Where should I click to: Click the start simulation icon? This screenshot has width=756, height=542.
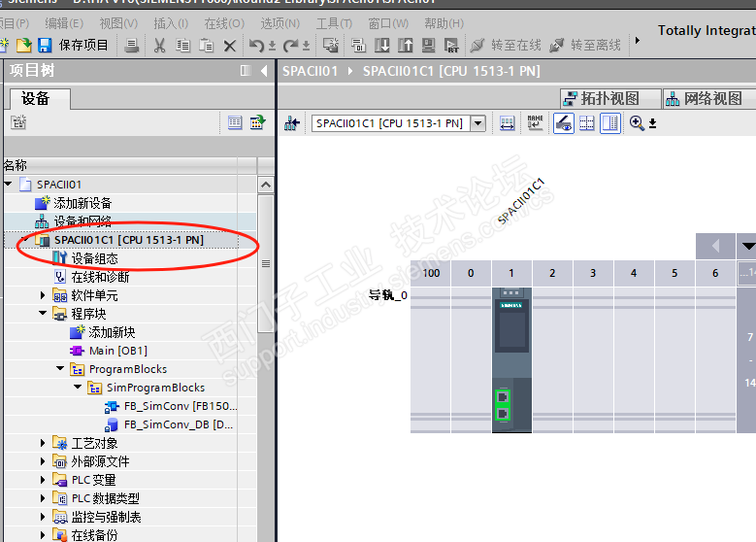(x=428, y=46)
